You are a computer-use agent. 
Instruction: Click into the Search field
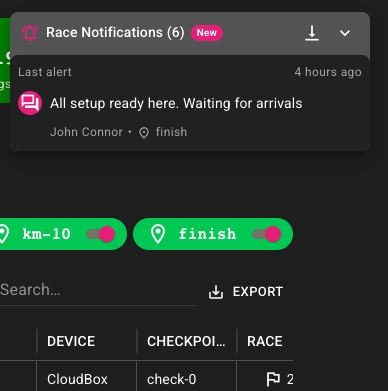98,290
